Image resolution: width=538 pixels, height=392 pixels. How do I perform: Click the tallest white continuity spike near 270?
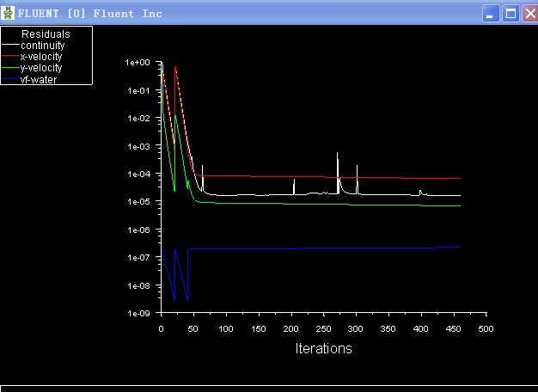[x=337, y=155]
